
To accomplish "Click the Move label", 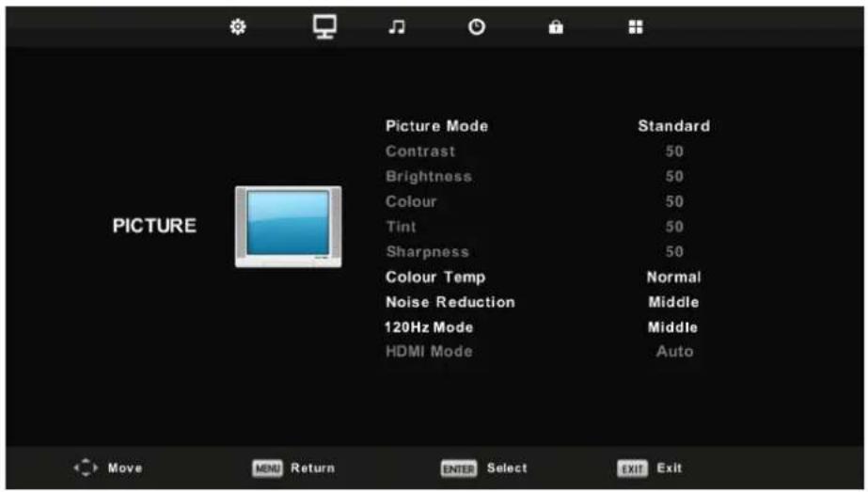I will pos(125,468).
